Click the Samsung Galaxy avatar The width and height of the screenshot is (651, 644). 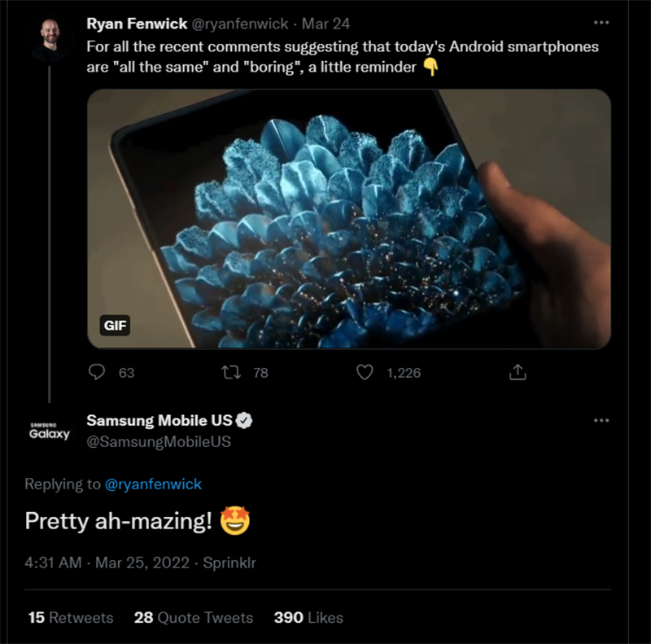[x=47, y=429]
